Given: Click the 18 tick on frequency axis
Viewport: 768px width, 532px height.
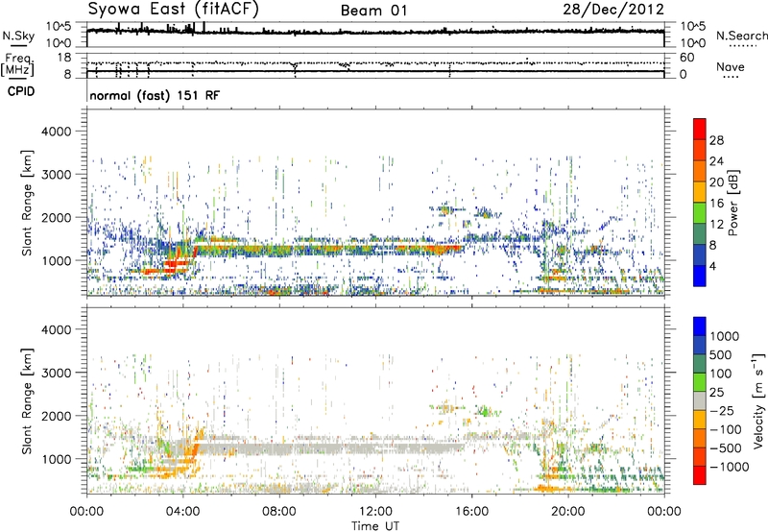Looking at the screenshot, I should (x=64, y=58).
